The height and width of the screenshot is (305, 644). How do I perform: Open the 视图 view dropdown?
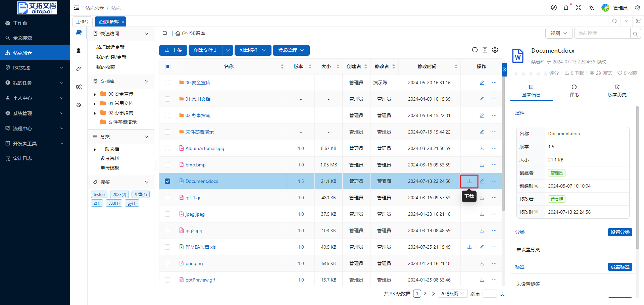pos(558,33)
